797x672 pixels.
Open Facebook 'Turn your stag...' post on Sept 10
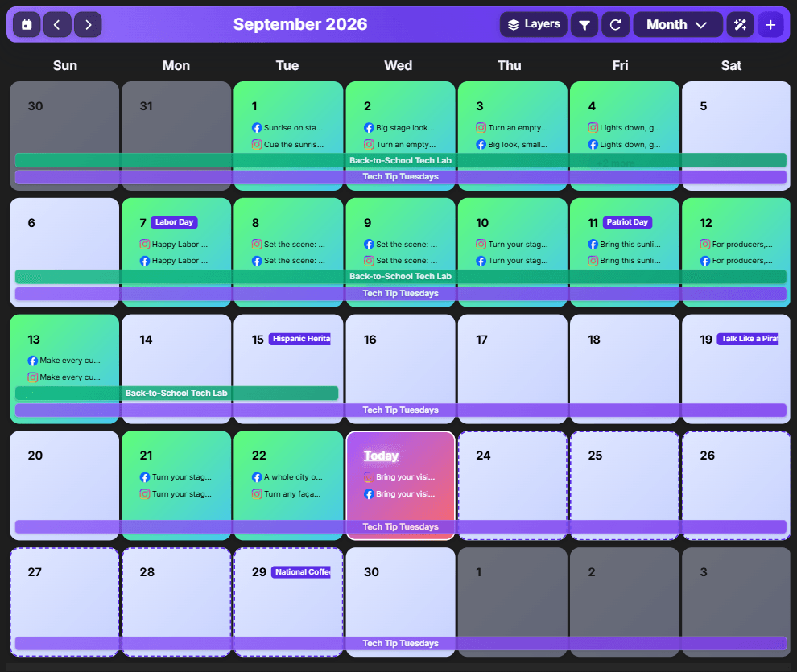point(512,261)
